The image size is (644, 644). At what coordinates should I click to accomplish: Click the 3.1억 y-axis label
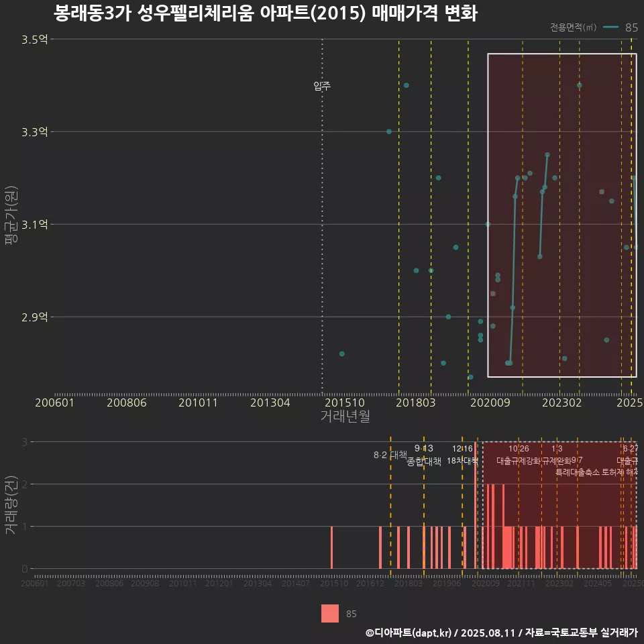[x=34, y=224]
